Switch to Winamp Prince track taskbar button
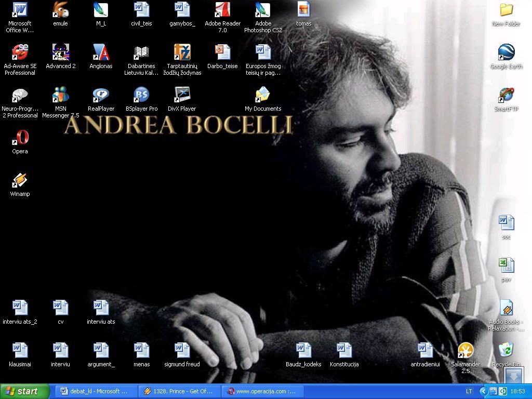 tap(179, 391)
